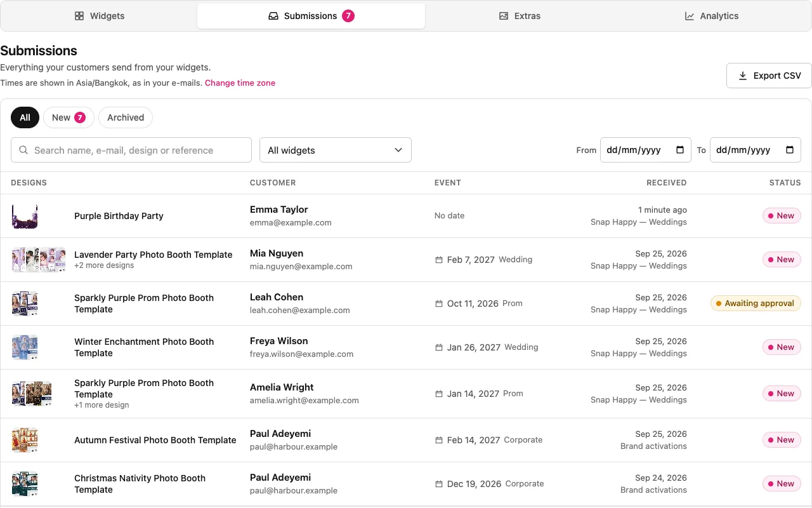The image size is (812, 508).
Task: Click calendar icon beside Jan 14, 2027
Action: (x=438, y=394)
